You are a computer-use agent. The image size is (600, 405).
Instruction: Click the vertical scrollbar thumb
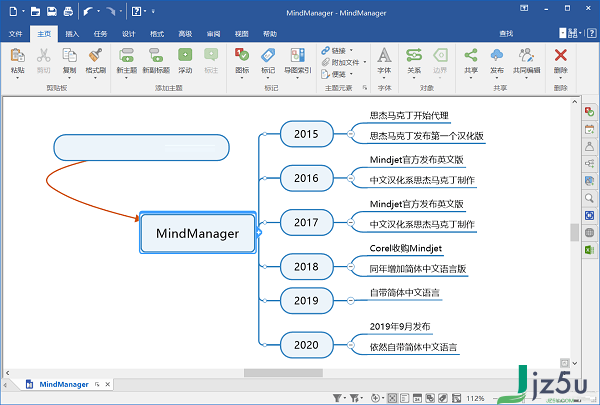[x=574, y=232]
